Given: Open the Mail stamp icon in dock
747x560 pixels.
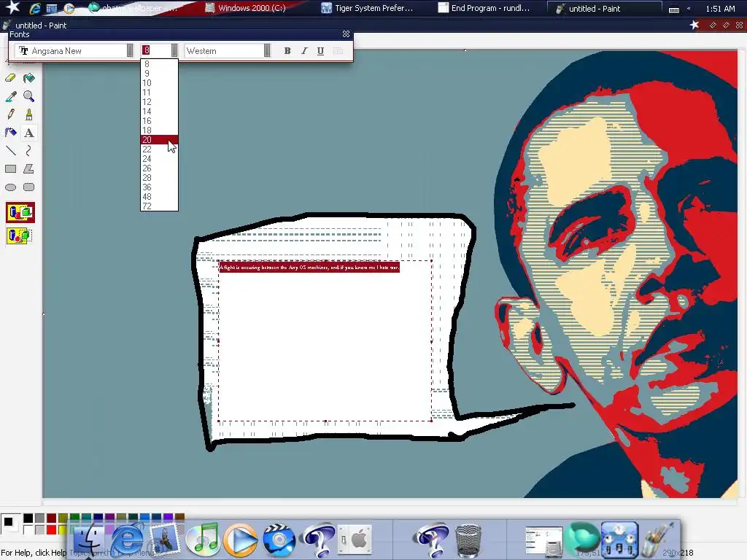Looking at the screenshot, I should click(165, 540).
